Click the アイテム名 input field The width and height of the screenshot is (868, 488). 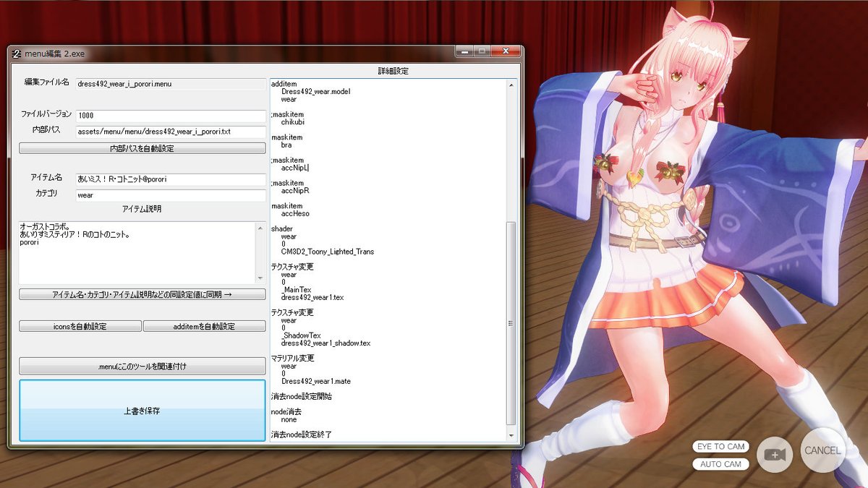[171, 179]
